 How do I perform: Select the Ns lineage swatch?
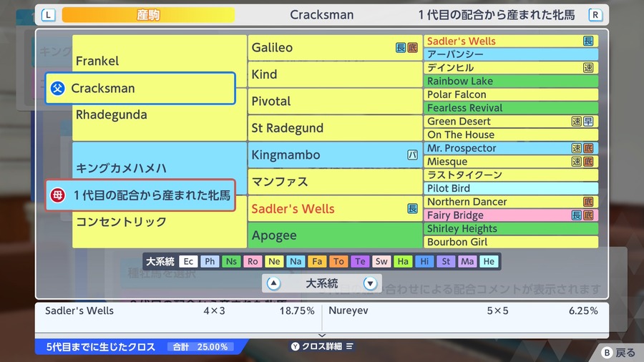tap(231, 261)
